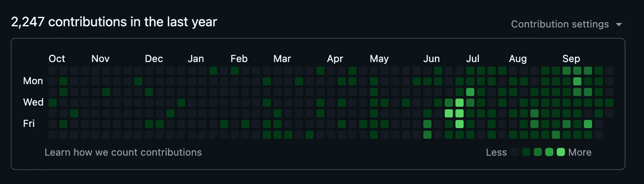Click the Dec month label
Viewport: 644px width, 184px height.
pos(154,59)
